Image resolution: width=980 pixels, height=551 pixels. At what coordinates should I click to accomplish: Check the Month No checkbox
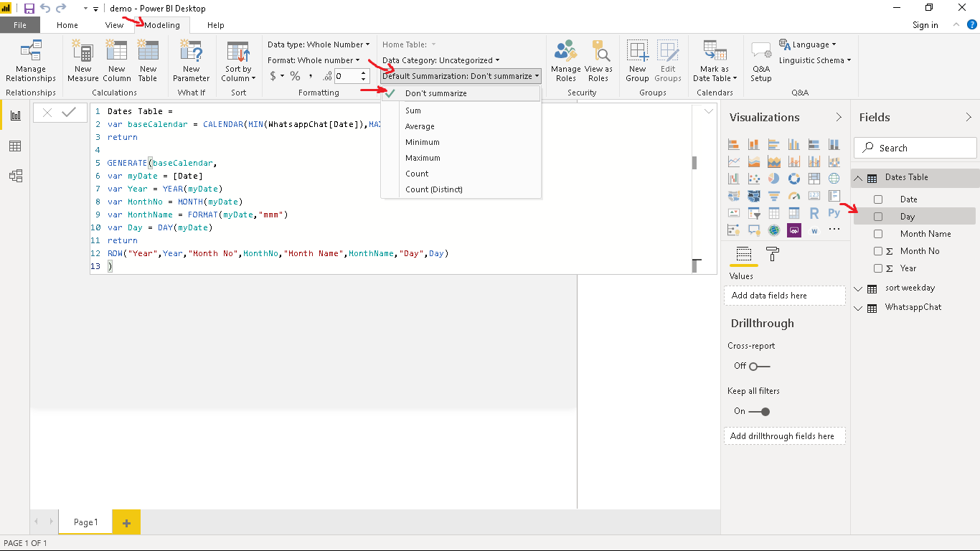click(x=878, y=250)
